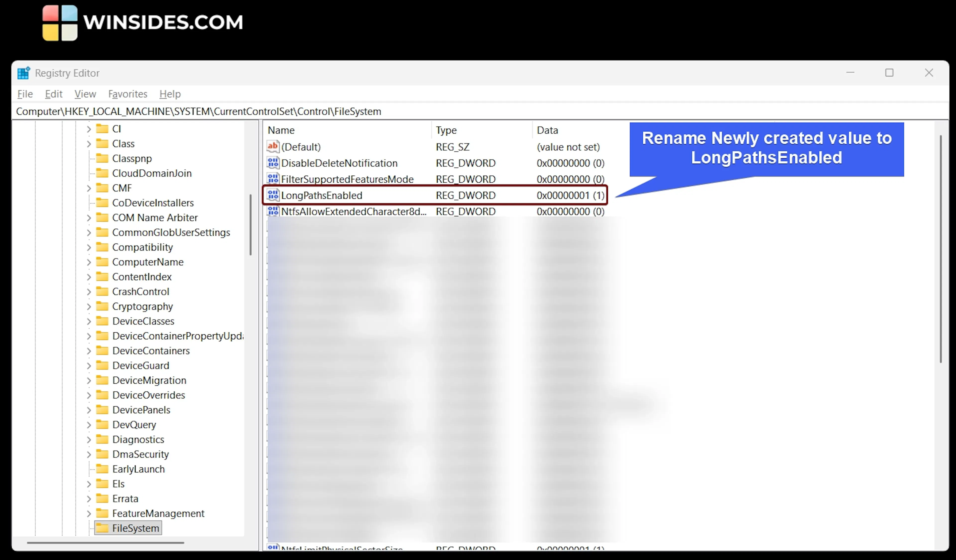Click the FilterSupportedFeaturesMode DWORD icon
Viewport: 956px width, 560px height.
pyautogui.click(x=273, y=179)
